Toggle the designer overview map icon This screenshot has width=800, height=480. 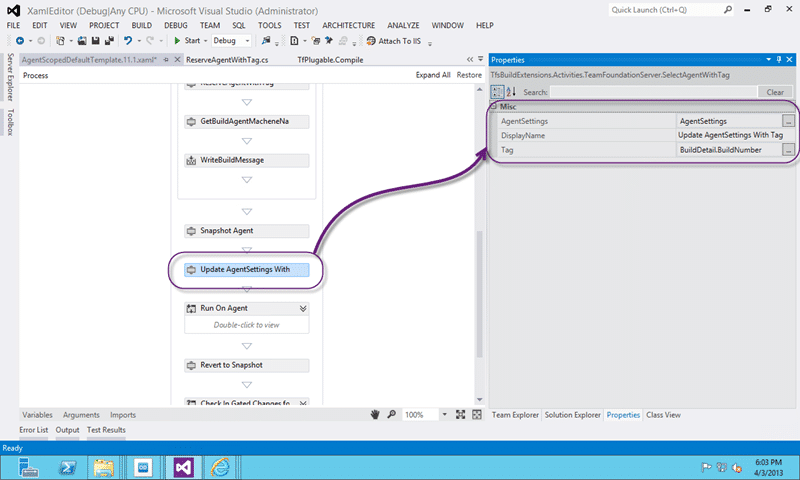click(477, 415)
